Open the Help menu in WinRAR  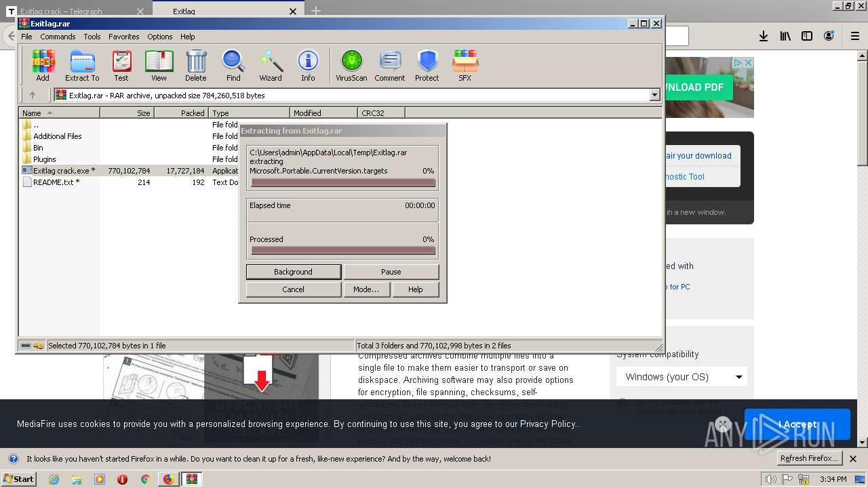pos(188,37)
